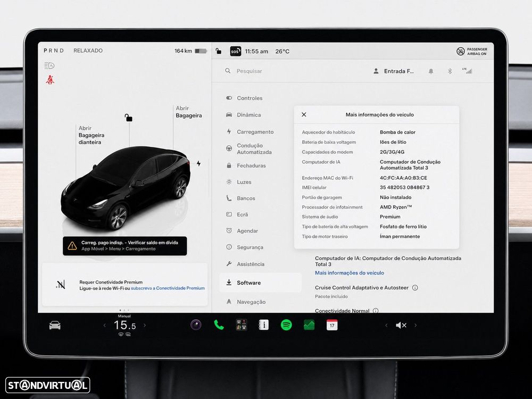
Task: Select the IMEI celular value
Action: (404, 187)
